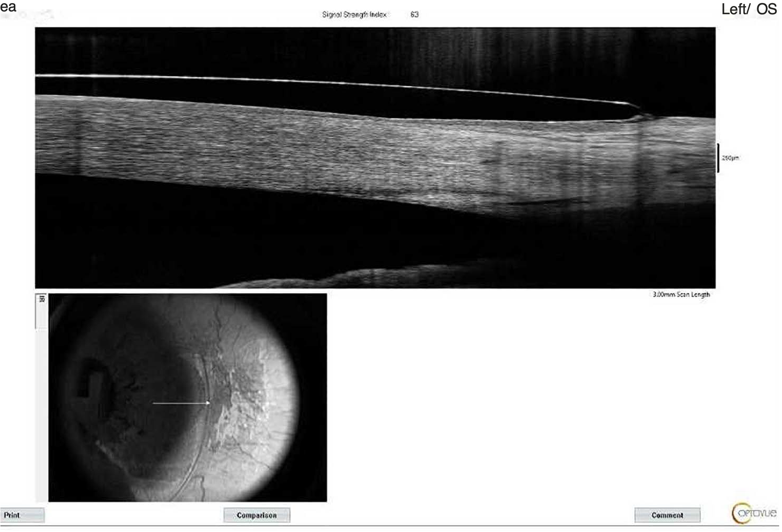
Task: Select the infrared fundus reference image
Action: pos(187,398)
